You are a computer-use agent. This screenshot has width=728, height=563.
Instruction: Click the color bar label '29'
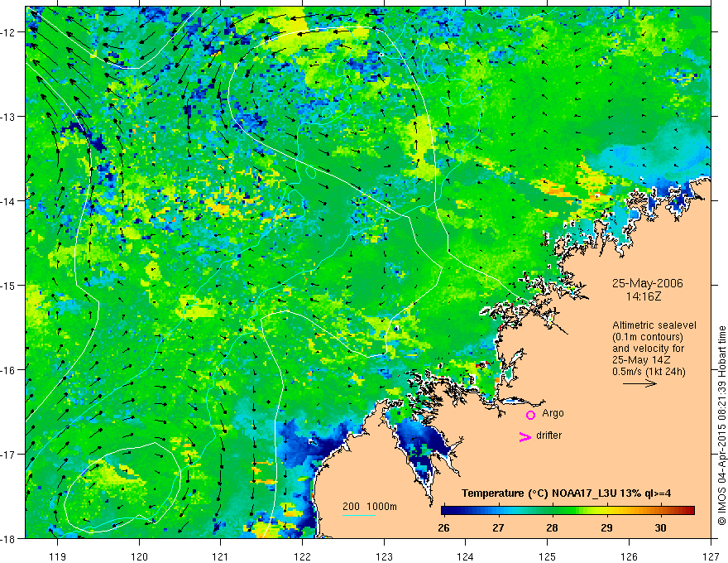[606, 528]
